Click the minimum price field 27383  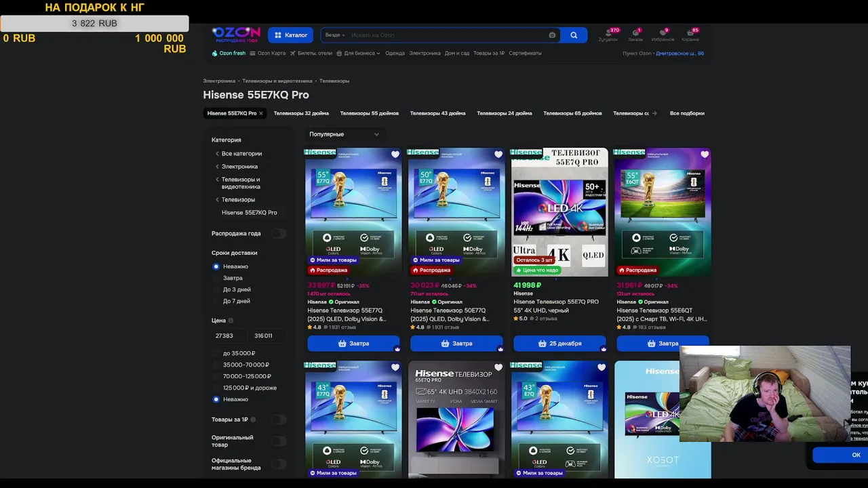[228, 335]
